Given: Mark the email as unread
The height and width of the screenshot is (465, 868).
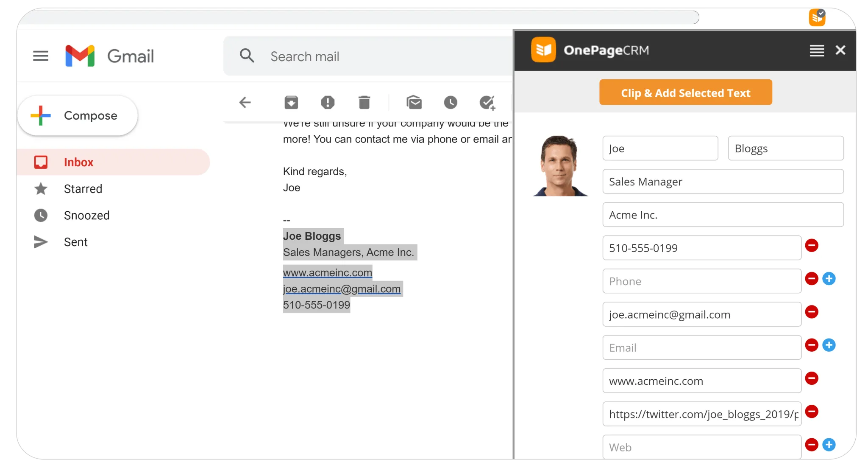Looking at the screenshot, I should click(414, 102).
